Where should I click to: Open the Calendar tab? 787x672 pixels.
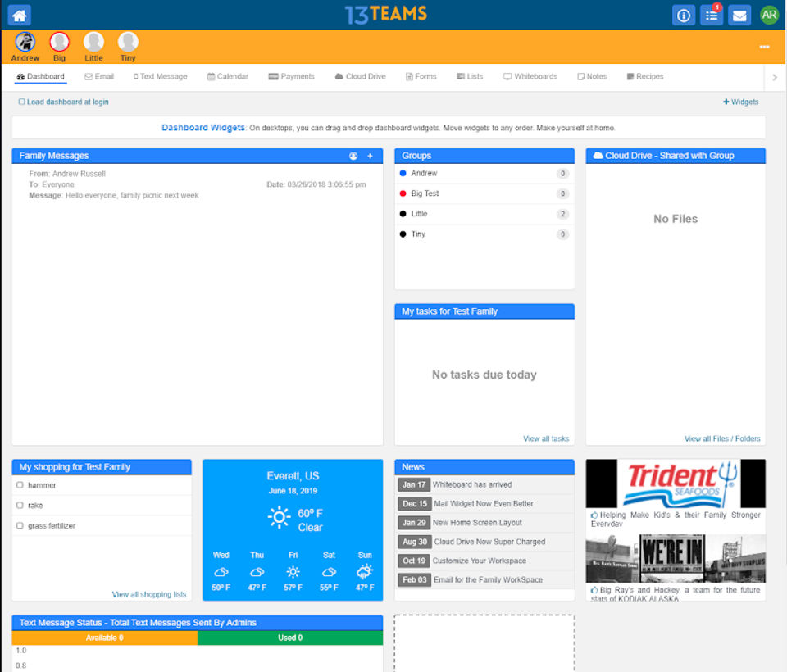(x=228, y=76)
